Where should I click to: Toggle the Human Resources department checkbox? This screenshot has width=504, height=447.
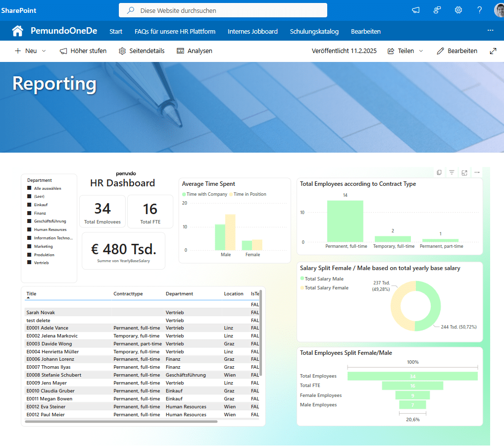(29, 229)
